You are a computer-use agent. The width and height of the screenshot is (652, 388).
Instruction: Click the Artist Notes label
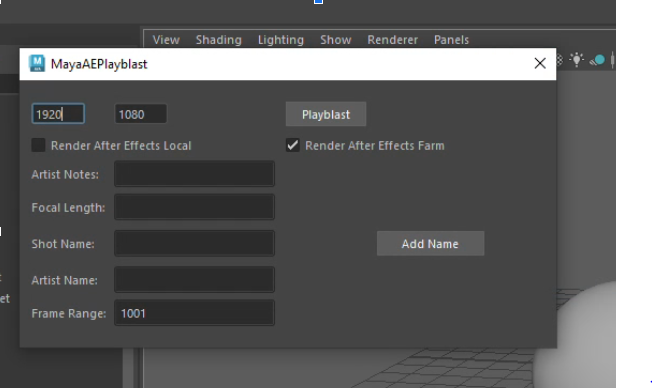[x=65, y=175]
